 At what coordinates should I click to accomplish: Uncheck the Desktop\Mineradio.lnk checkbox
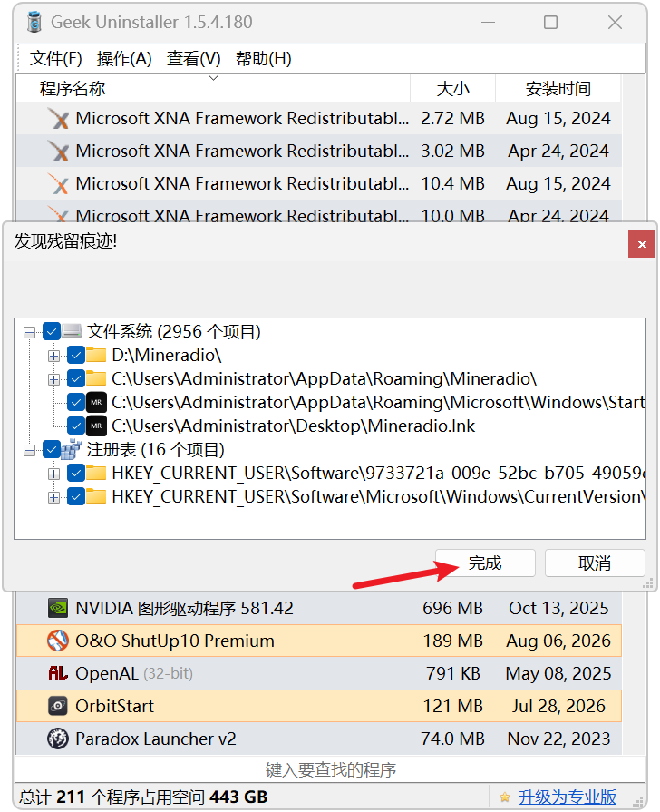point(76,426)
